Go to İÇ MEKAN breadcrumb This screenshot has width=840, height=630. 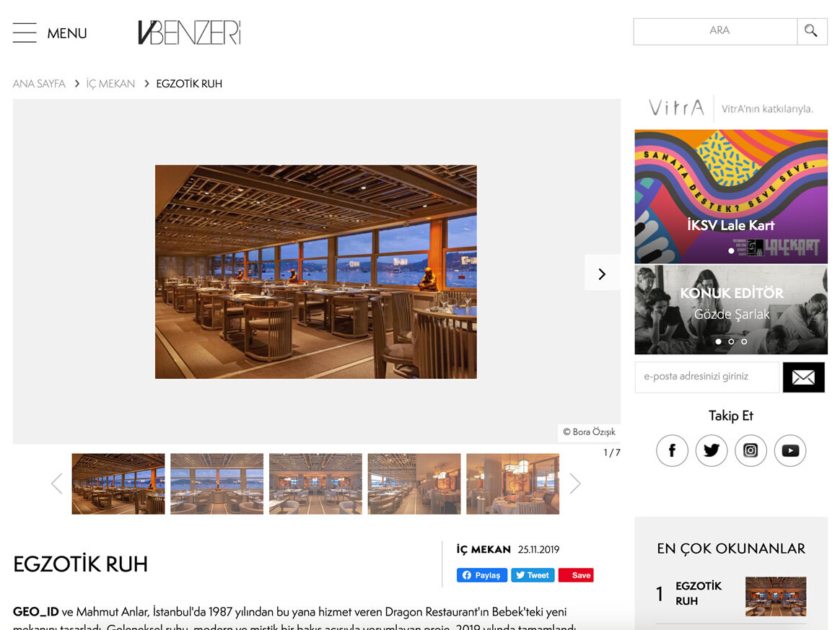pos(111,84)
